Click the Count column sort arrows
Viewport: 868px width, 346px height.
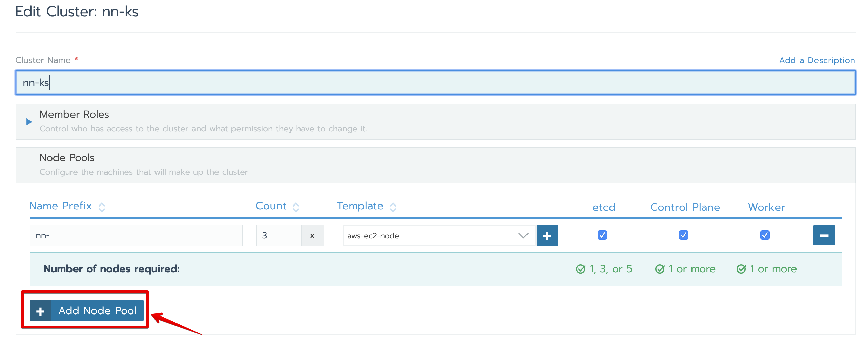pyautogui.click(x=296, y=207)
